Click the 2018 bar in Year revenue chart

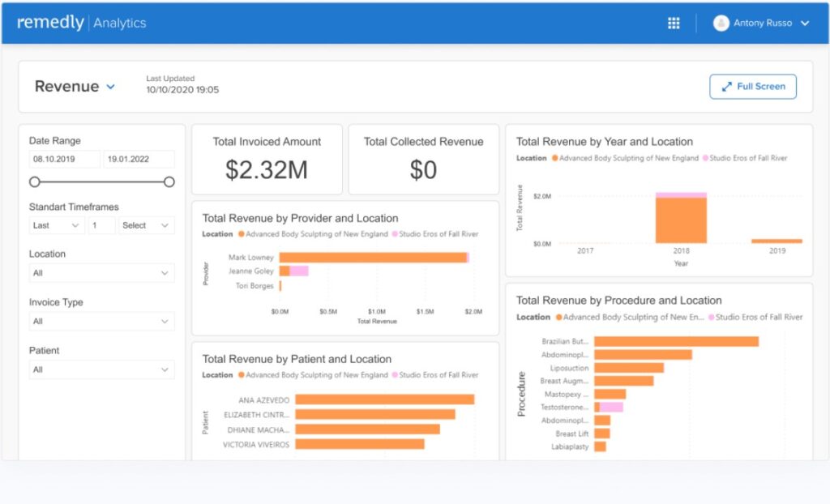tap(683, 219)
